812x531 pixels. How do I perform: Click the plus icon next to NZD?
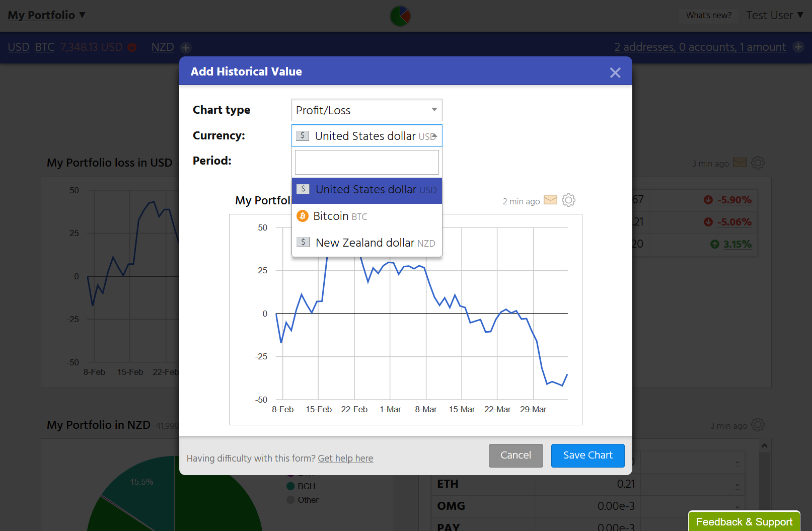click(x=186, y=48)
